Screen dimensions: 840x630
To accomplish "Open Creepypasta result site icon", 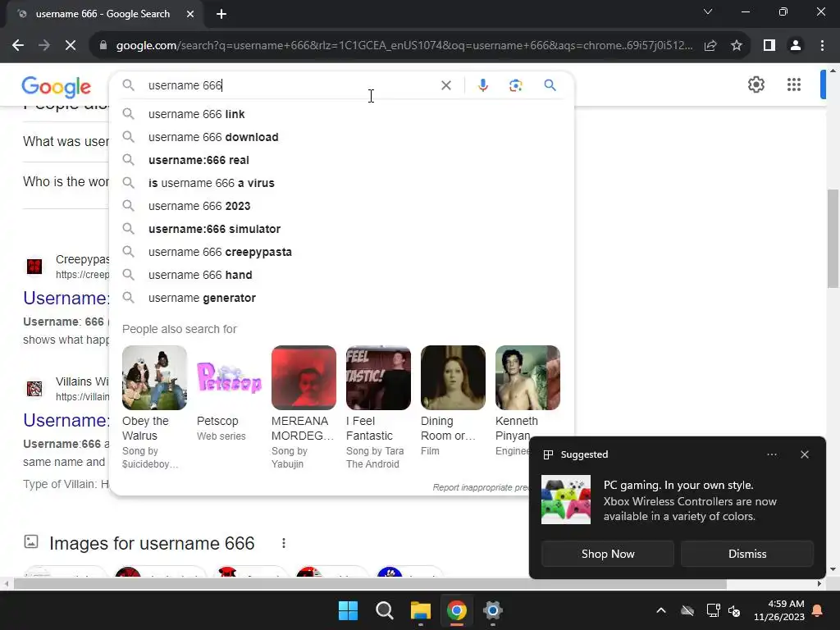I will pyautogui.click(x=34, y=267).
